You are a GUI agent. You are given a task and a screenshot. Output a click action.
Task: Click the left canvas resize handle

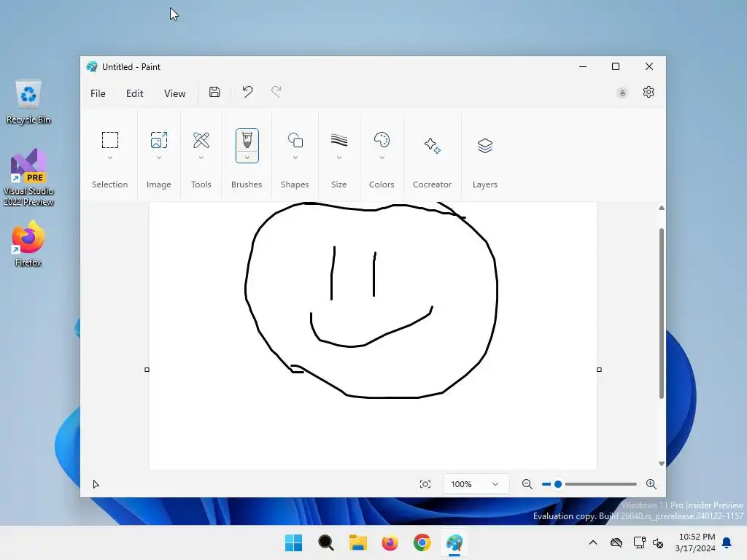click(147, 370)
